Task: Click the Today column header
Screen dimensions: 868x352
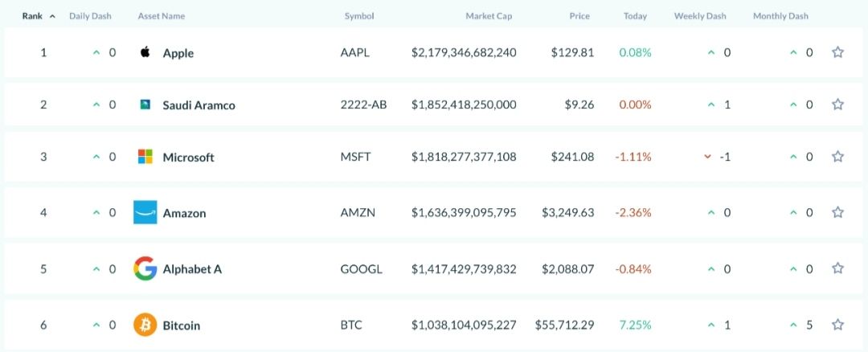Action: pyautogui.click(x=635, y=16)
